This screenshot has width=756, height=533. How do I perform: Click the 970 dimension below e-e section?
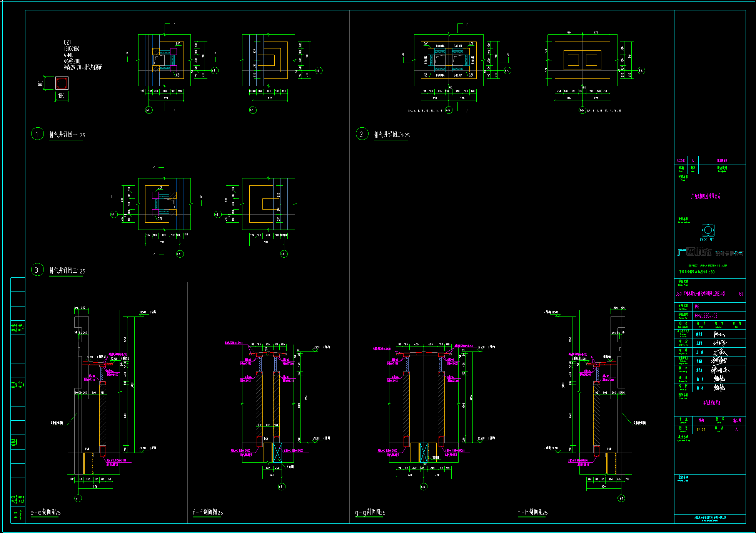pyautogui.click(x=95, y=486)
